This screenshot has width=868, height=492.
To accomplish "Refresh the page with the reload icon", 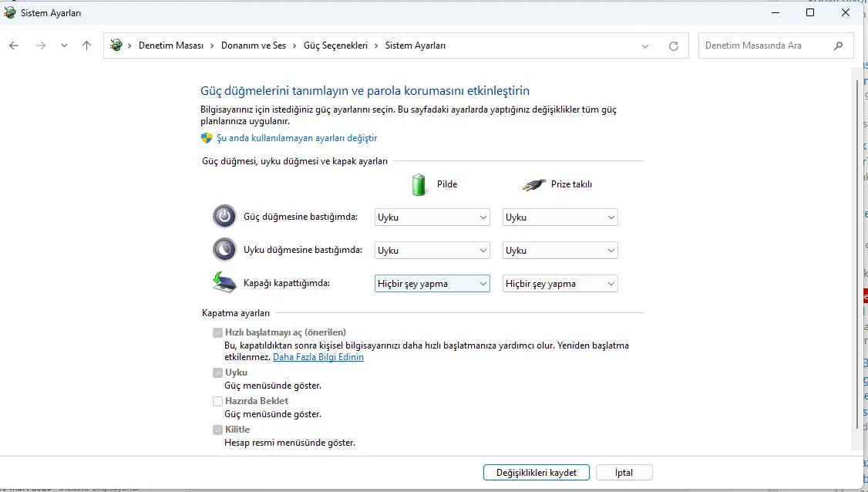I will point(674,46).
